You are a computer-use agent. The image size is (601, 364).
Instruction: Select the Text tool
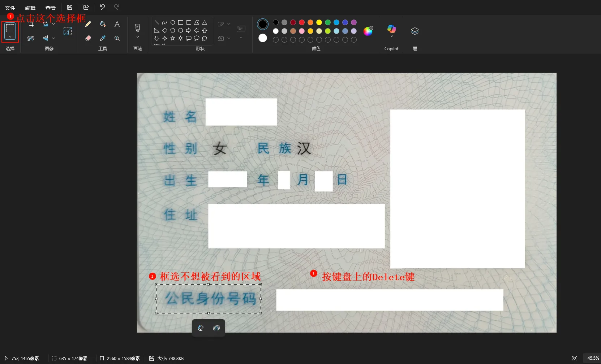(x=117, y=24)
